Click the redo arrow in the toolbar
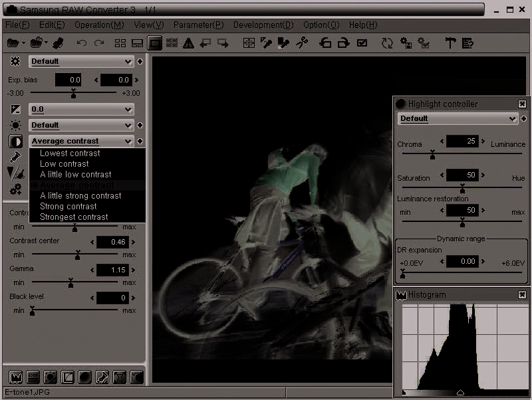Image resolution: width=532 pixels, height=400 pixels. (99, 43)
